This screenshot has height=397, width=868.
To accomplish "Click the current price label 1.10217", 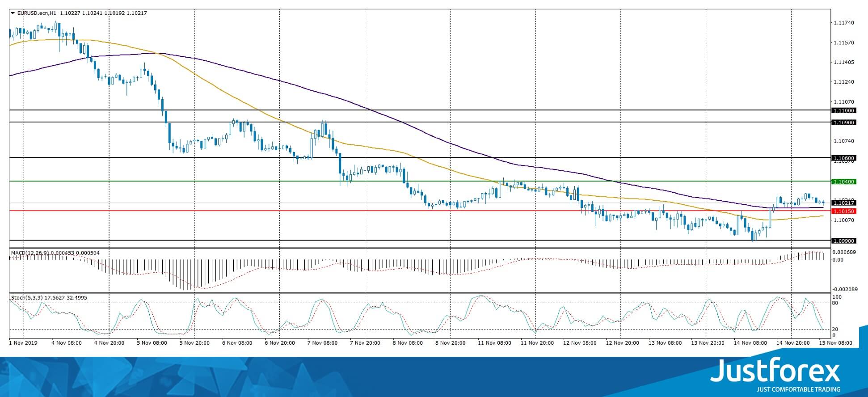I will coord(843,203).
